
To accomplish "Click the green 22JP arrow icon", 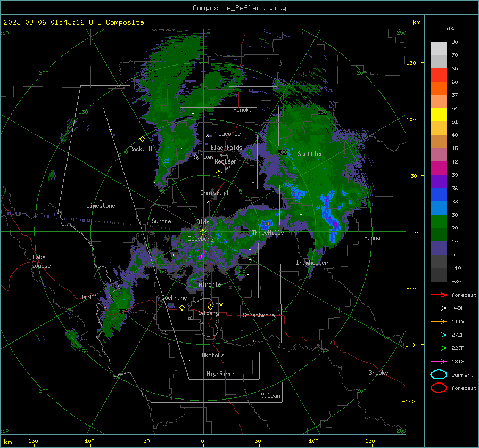I will (439, 348).
